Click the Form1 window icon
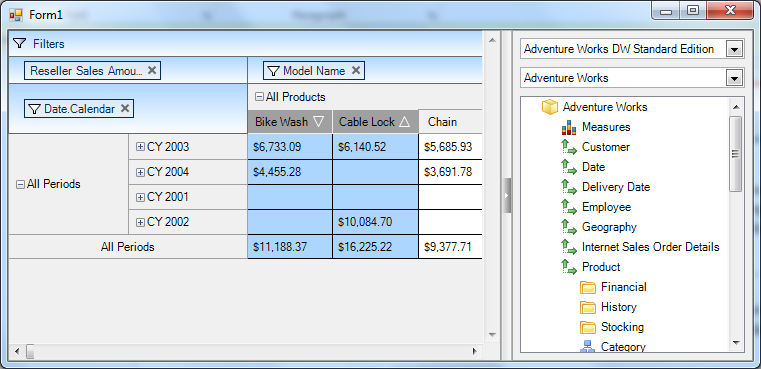Image resolution: width=761 pixels, height=369 pixels. [x=16, y=15]
